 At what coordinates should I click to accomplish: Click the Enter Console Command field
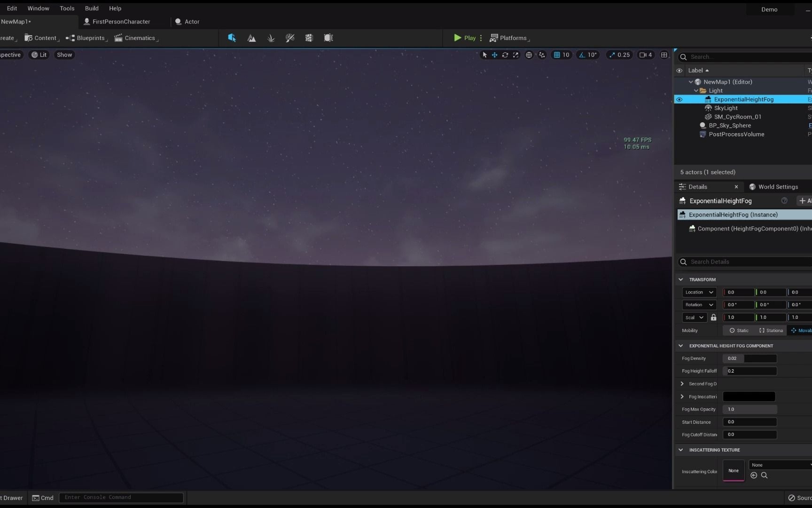click(121, 498)
